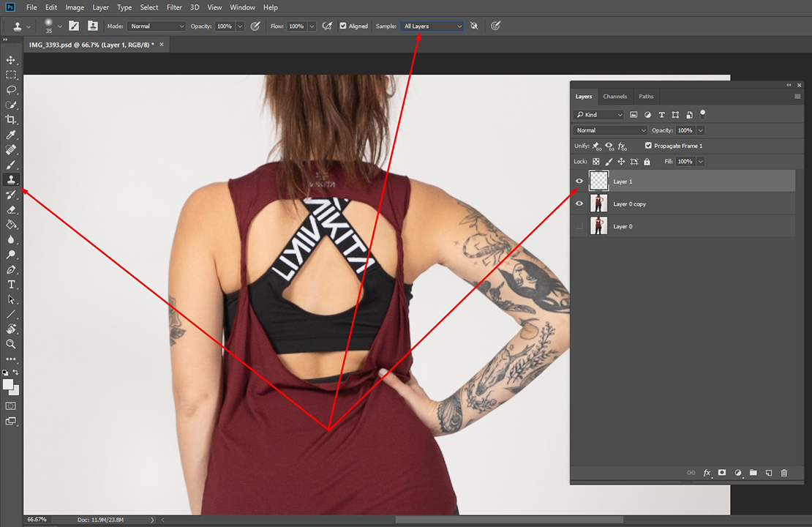Add a layer style fx

click(x=707, y=473)
